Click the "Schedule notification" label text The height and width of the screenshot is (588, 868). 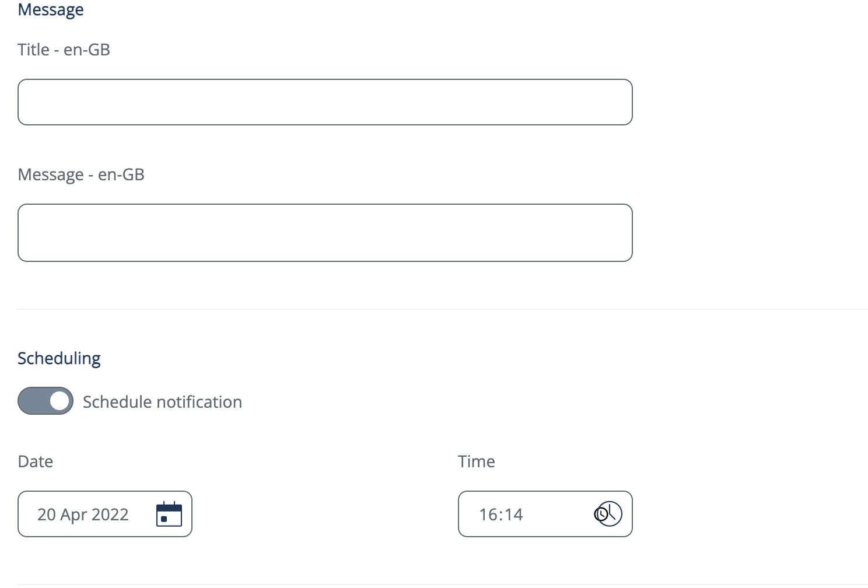tap(162, 402)
